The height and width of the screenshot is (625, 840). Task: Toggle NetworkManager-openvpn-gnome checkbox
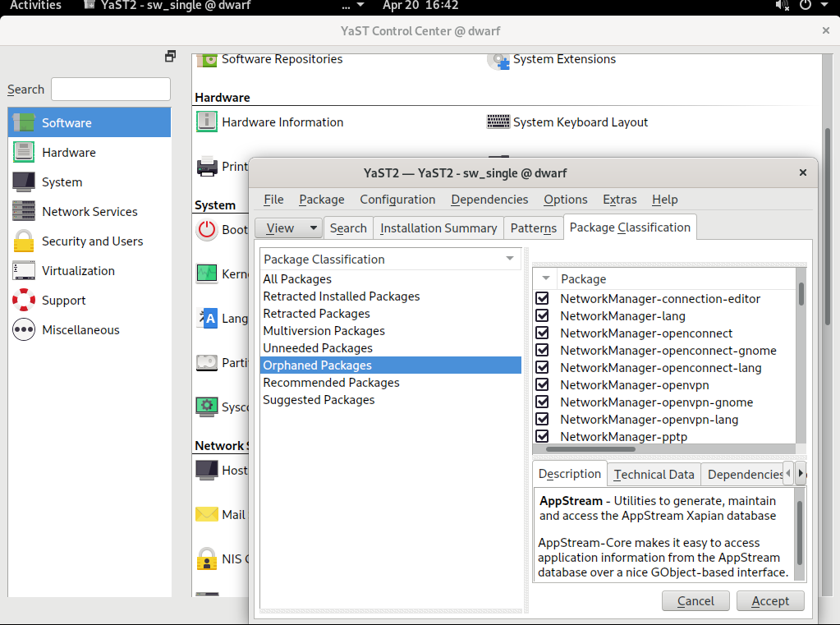tap(542, 402)
